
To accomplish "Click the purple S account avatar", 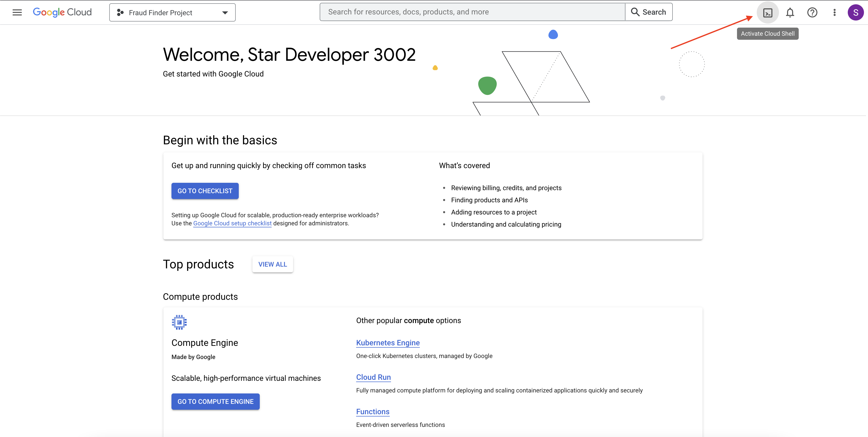I will [856, 13].
